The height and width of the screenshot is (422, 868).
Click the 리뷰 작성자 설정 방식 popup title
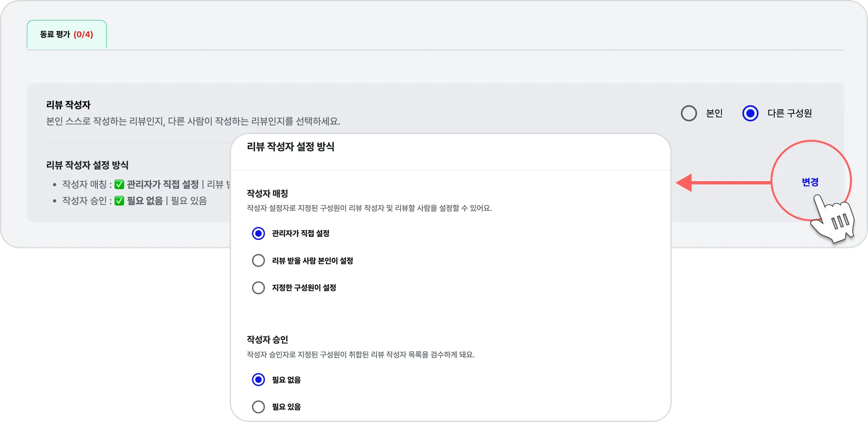291,147
